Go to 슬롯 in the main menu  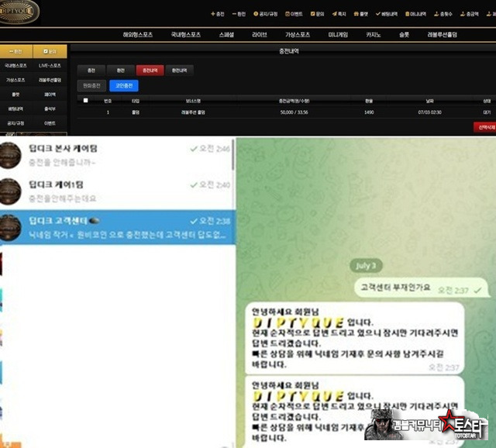(404, 35)
